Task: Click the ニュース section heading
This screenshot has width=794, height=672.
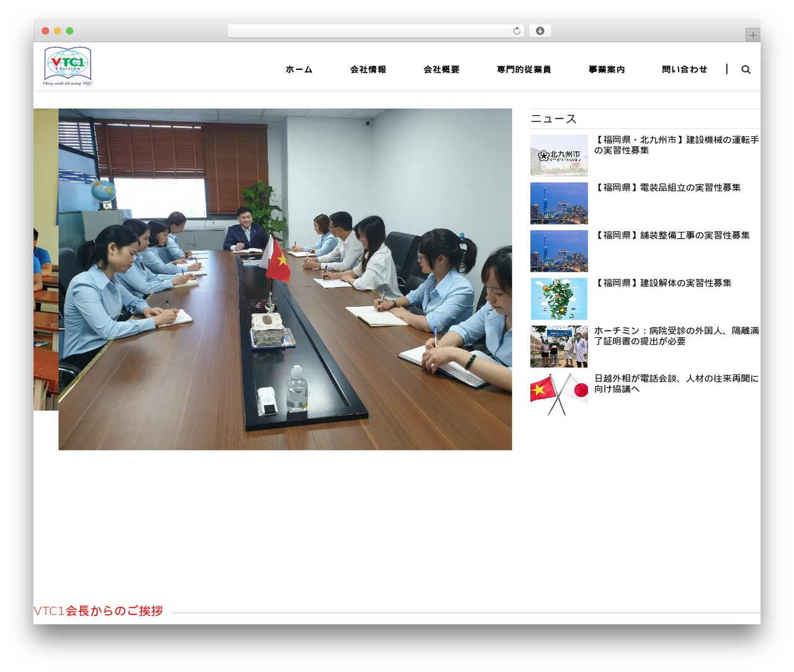Action: point(553,118)
